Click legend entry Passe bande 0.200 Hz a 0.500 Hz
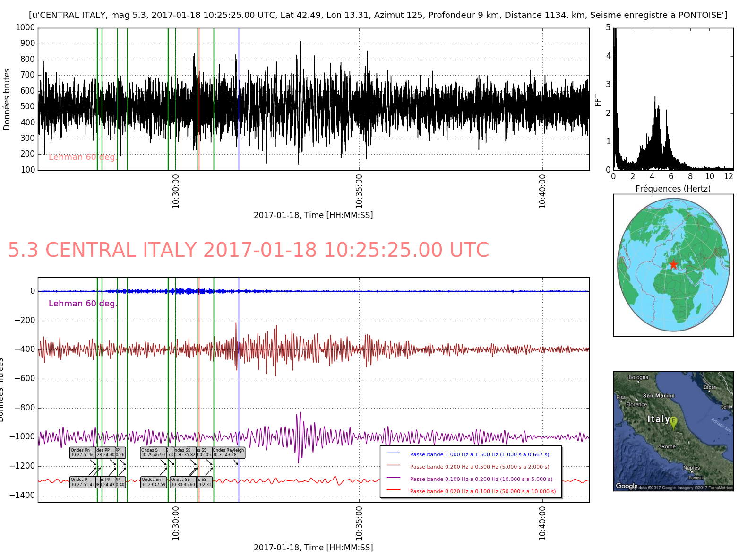756x558 pixels. [479, 467]
